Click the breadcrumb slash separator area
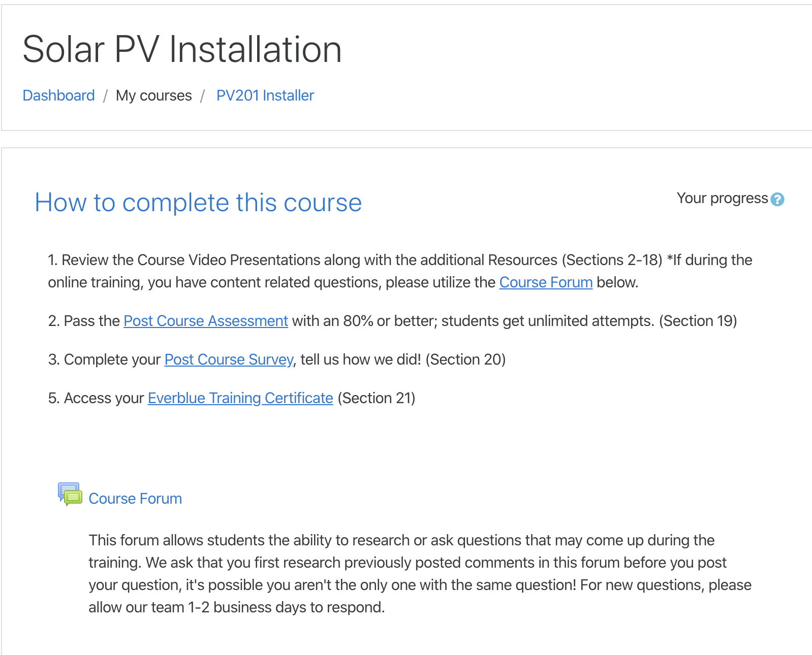This screenshot has height=655, width=812. tap(106, 95)
